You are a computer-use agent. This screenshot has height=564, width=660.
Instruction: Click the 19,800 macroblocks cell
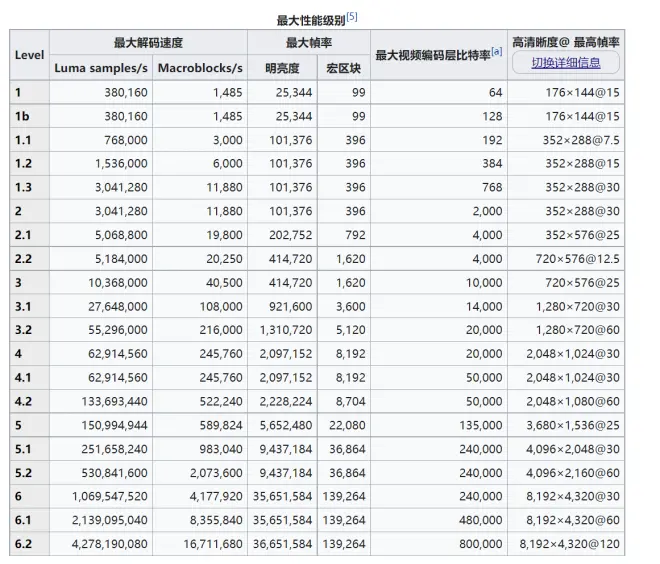[200, 235]
